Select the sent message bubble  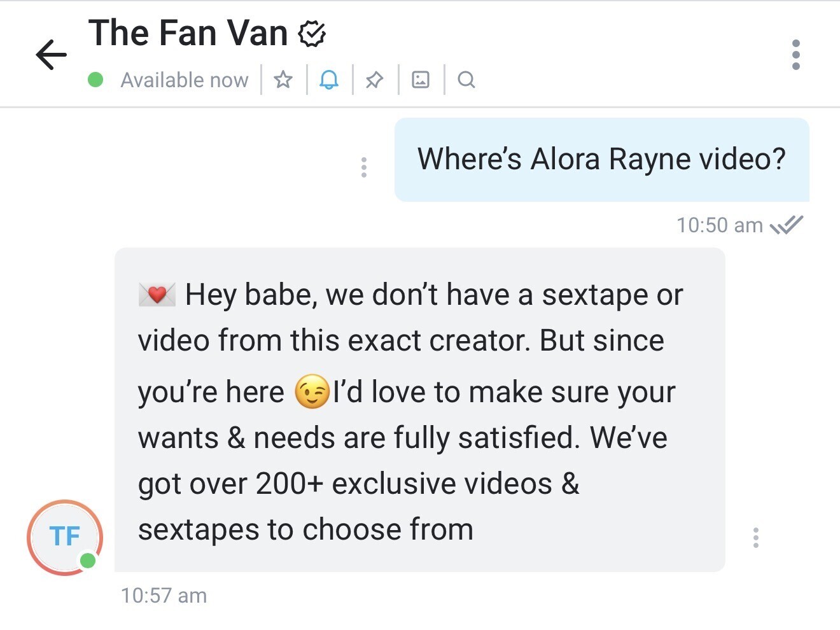point(601,160)
